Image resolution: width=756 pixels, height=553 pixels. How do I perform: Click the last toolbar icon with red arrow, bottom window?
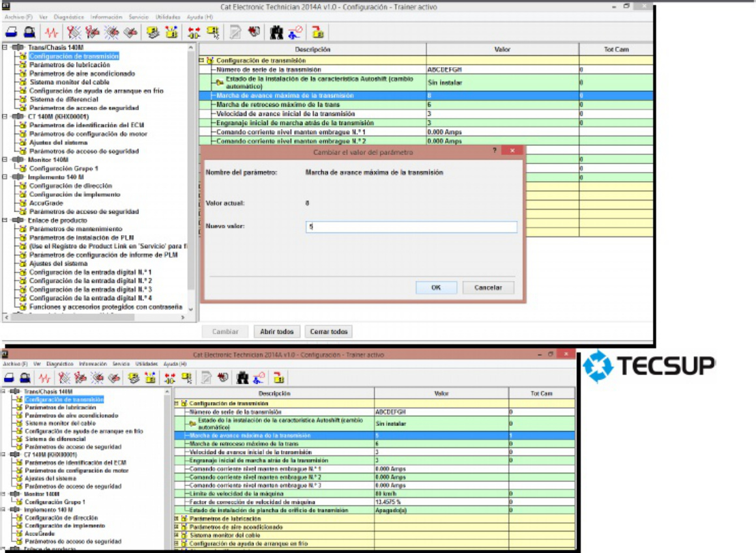click(279, 378)
